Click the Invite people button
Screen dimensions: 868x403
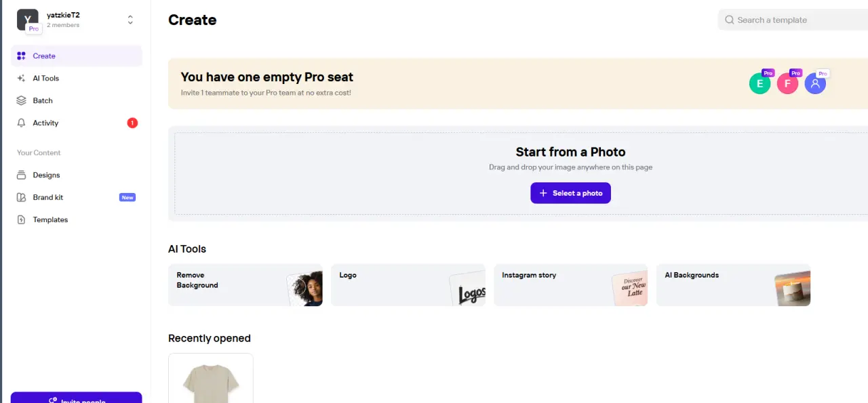point(77,398)
